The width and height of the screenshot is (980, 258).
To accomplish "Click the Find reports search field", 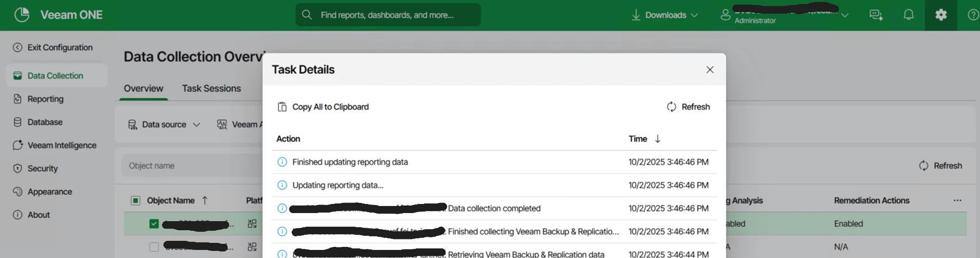I will pos(388,15).
